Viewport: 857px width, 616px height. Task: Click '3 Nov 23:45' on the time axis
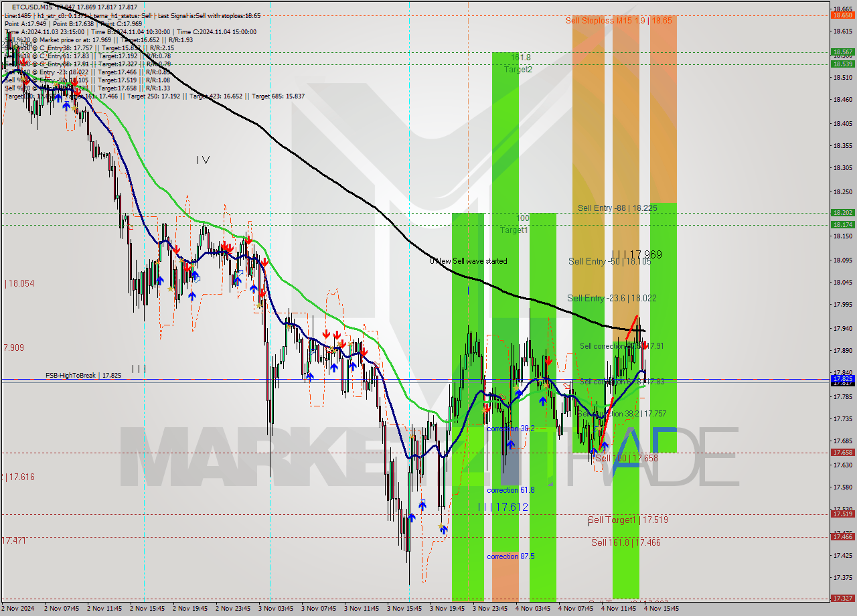click(490, 609)
